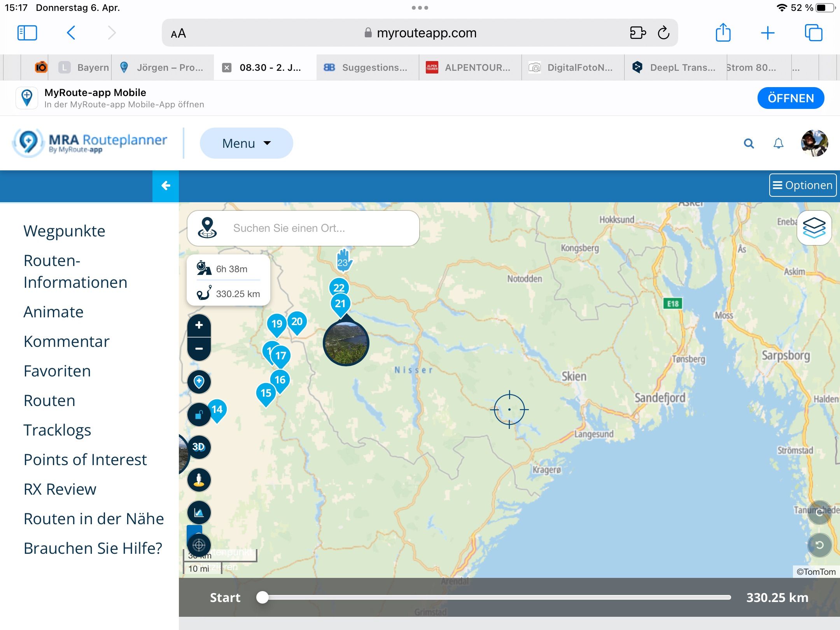
Task: Click the lower rotate map button
Action: point(820,545)
